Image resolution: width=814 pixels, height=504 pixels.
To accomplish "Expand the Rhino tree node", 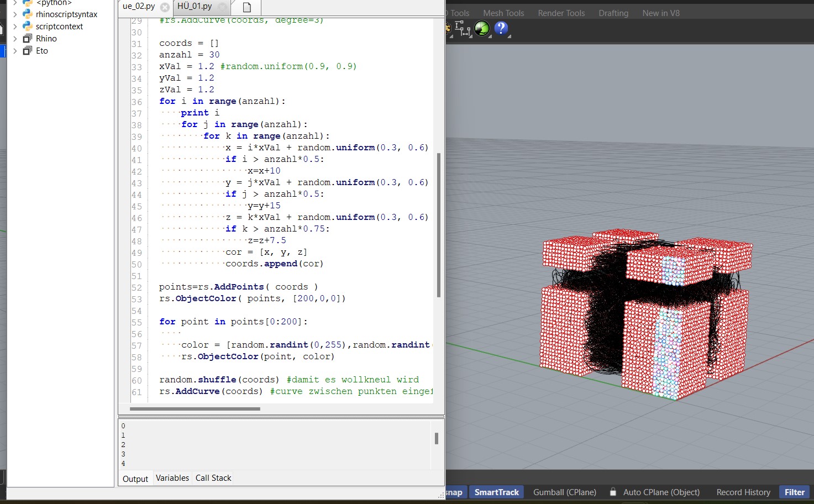I will point(15,39).
